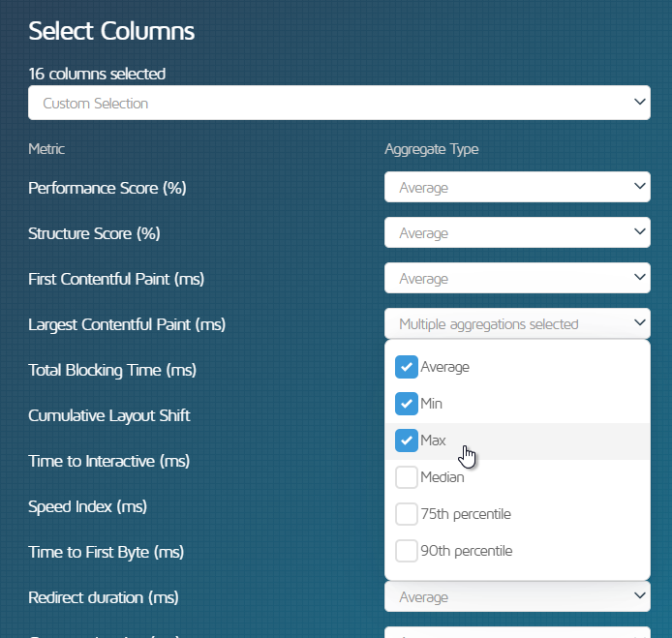
Task: Click the Multiple aggregations selected chevron arrow
Action: [639, 322]
